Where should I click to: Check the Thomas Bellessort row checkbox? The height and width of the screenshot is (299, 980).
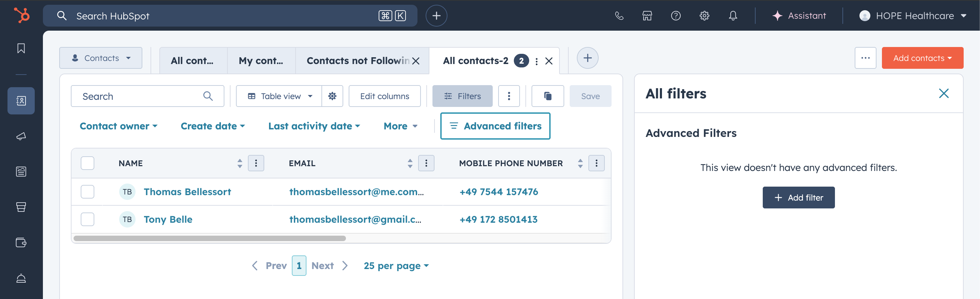pos(88,192)
